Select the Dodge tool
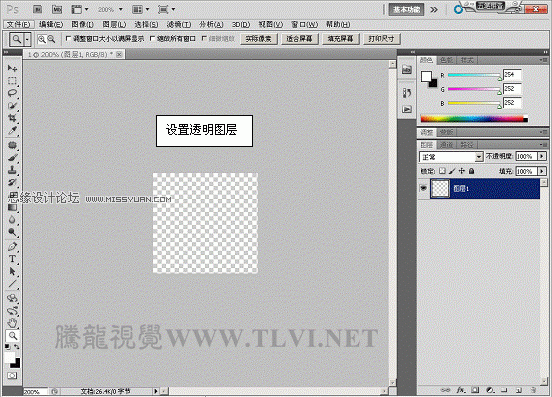The width and height of the screenshot is (552, 397). coord(12,232)
